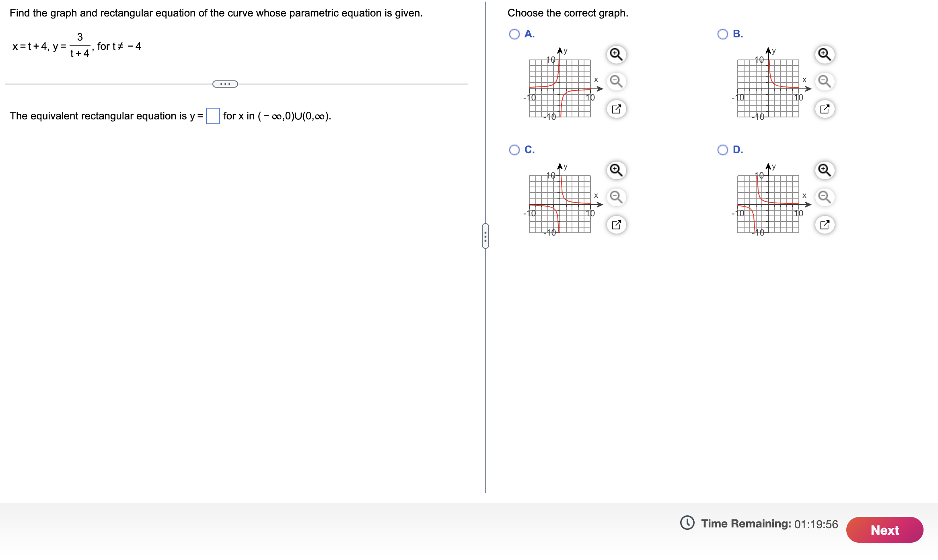This screenshot has width=938, height=560.
Task: Open graph D in an enlarged external view
Action: tap(824, 225)
